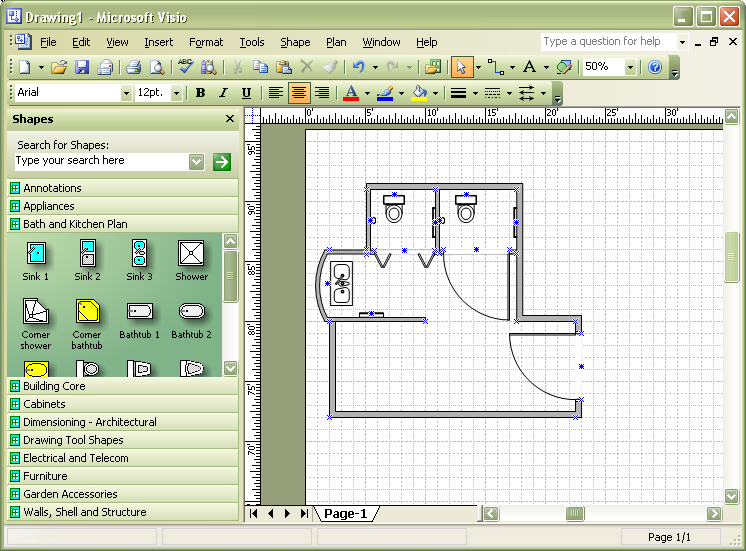Screen dimensions: 746x551
Task: Apply the Text Color red A
Action: pos(351,93)
